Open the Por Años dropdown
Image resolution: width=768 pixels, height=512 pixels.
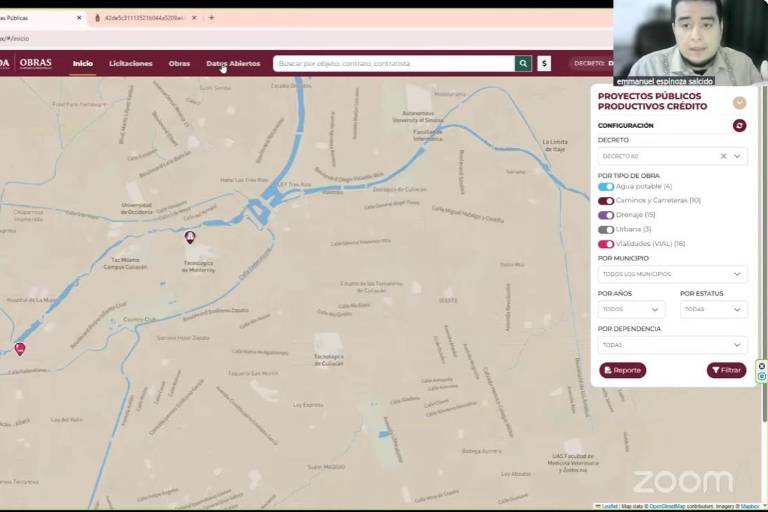click(631, 309)
